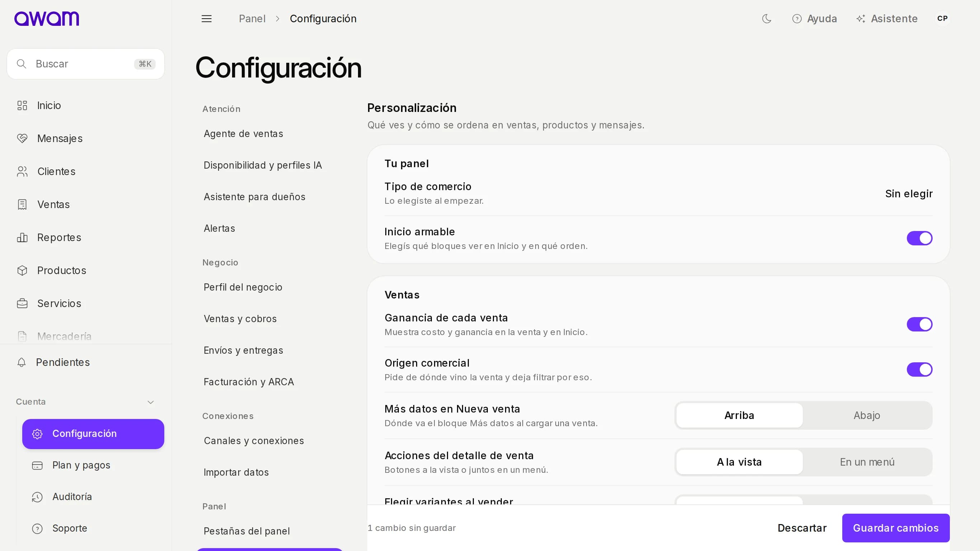The width and height of the screenshot is (980, 551).
Task: Click the Buscar search field
Action: (x=86, y=64)
